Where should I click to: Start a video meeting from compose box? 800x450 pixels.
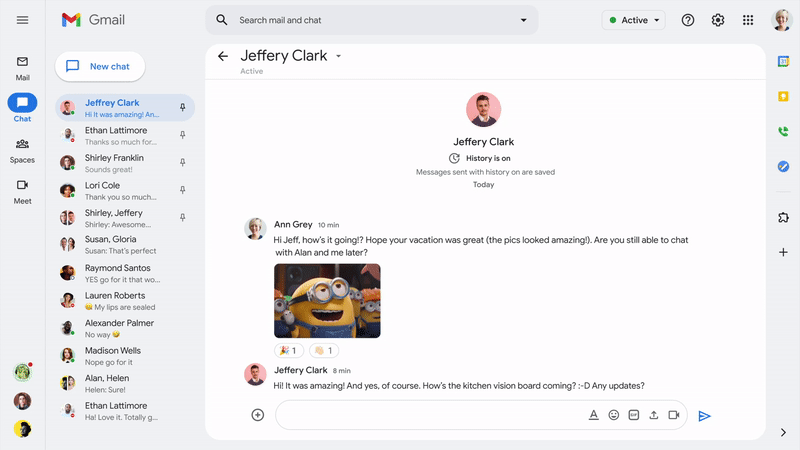click(674, 415)
